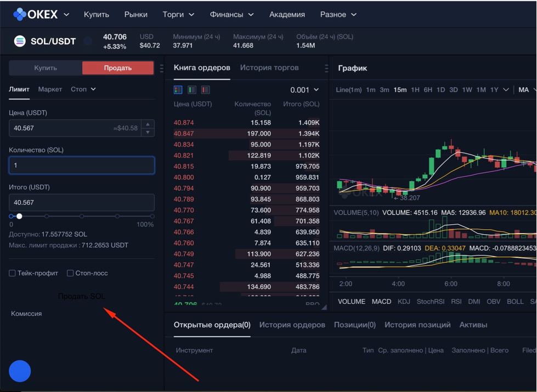Decrease price with the down stepper arrow
537x392 pixels.
pos(148,132)
